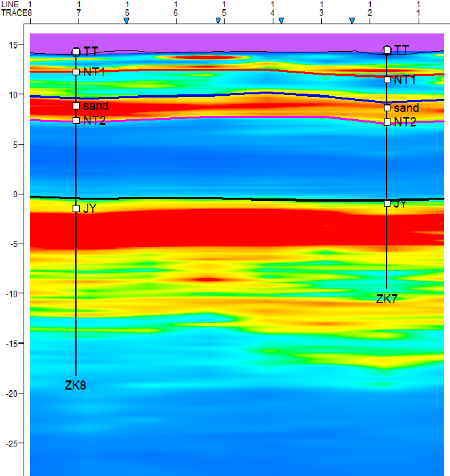Click the leftmost blue triangle marker at top
This screenshot has width=450, height=476.
(127, 21)
